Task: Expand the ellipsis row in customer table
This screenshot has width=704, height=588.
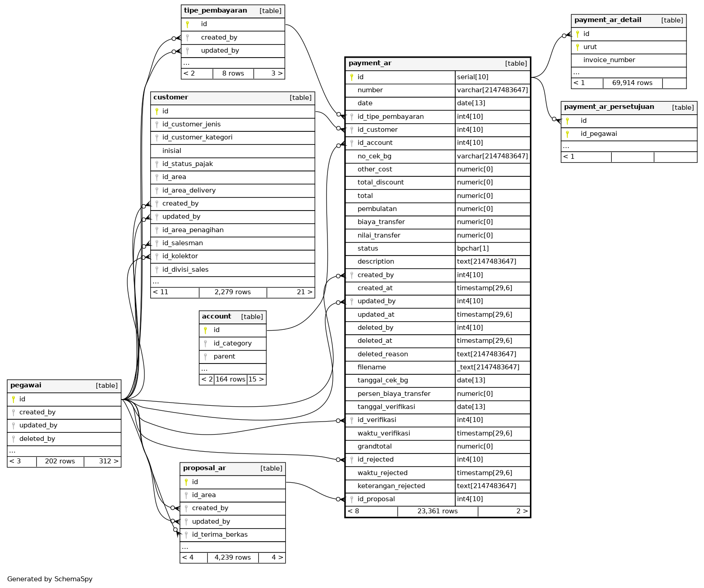Action: 156,282
